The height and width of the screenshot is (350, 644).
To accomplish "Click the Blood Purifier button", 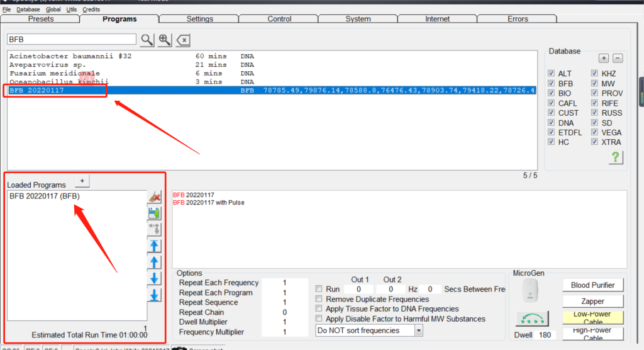I will (x=593, y=285).
